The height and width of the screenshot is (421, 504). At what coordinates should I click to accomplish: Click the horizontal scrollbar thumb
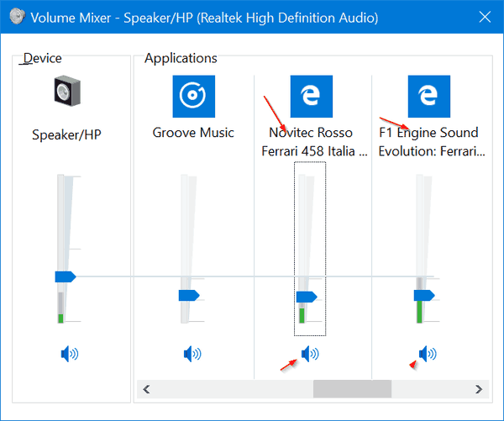pos(352,389)
